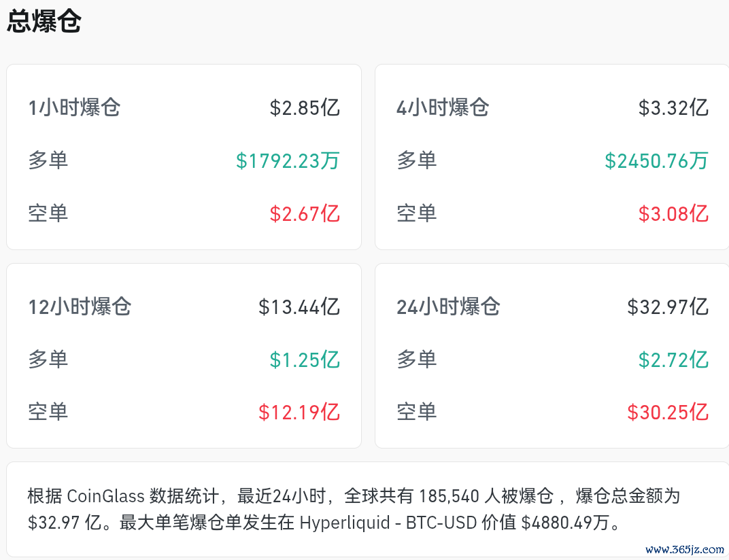Select the 1小时爆仓 card title
Viewport: 729px width, 560px height.
(74, 107)
